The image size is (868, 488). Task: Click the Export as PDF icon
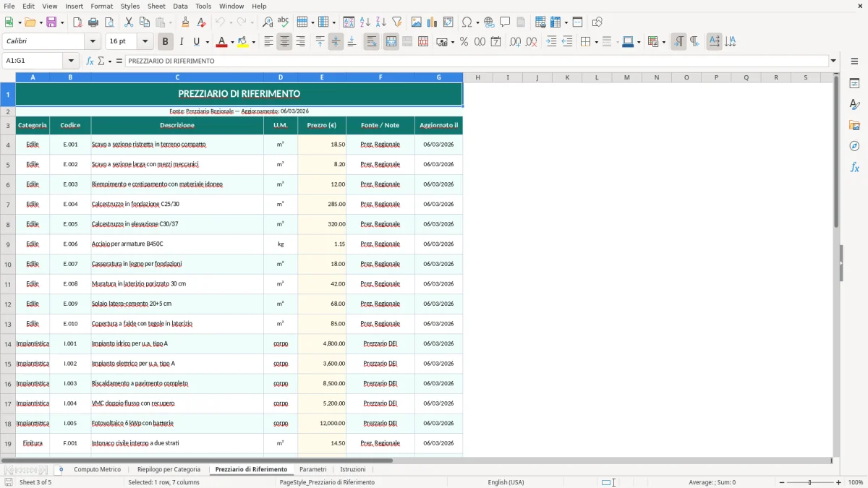[77, 22]
